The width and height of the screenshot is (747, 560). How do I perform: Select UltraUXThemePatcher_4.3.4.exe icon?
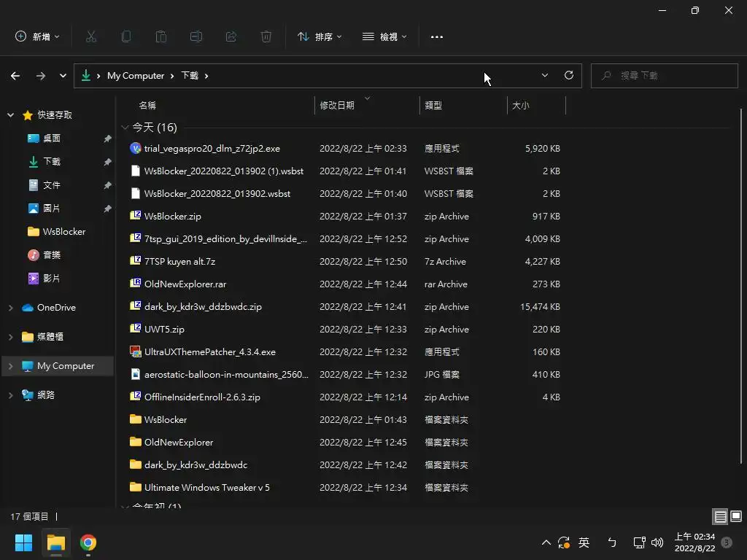[135, 352]
